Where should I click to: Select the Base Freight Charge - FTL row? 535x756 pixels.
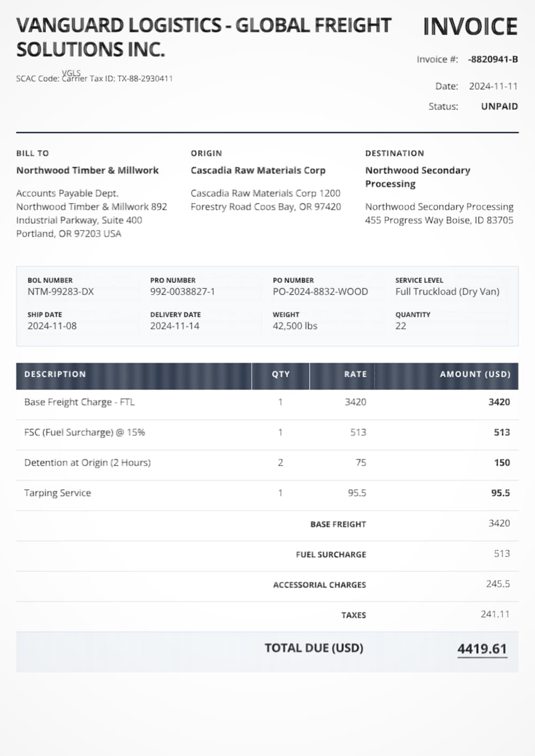(x=79, y=402)
